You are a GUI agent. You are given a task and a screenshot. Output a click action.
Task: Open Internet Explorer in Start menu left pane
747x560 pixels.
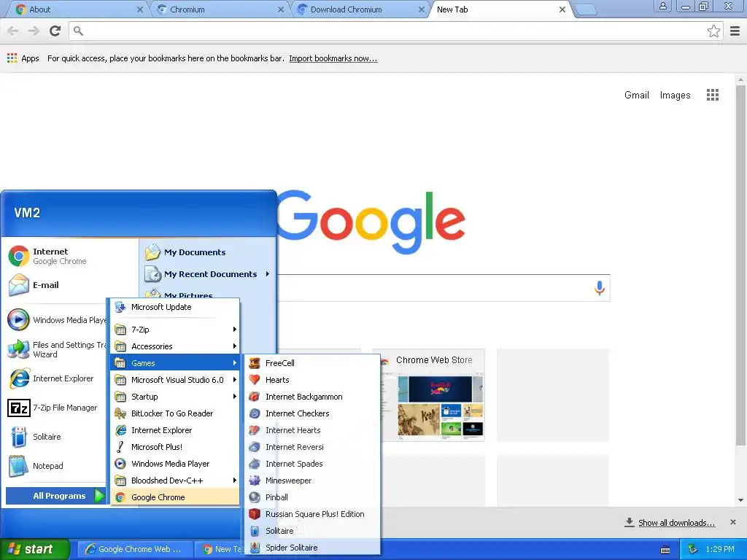click(56, 378)
